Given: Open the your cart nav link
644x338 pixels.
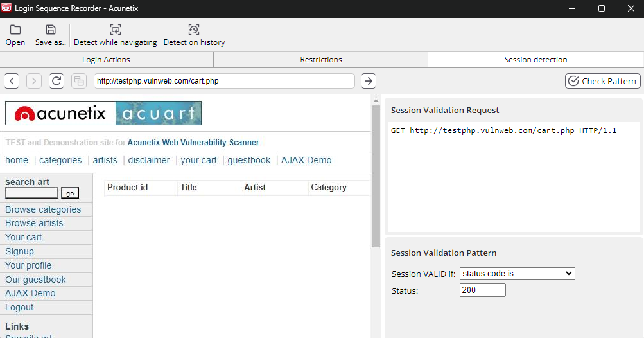Looking at the screenshot, I should point(198,161).
